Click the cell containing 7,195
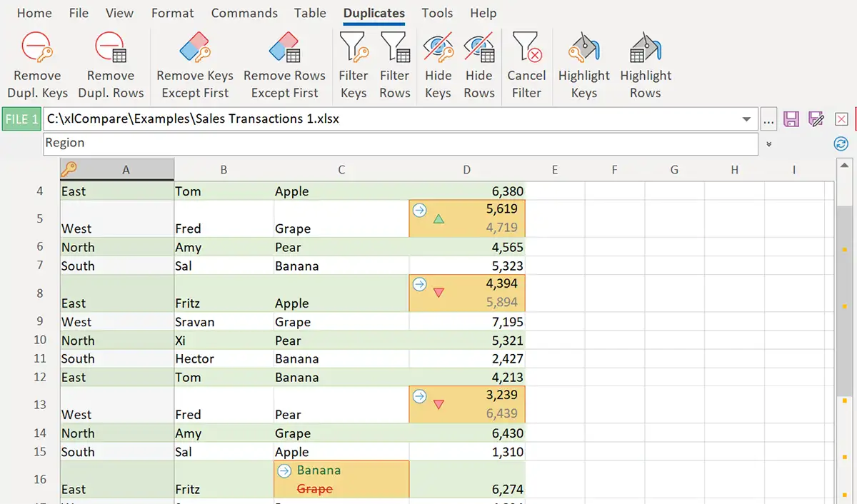 pyautogui.click(x=467, y=322)
